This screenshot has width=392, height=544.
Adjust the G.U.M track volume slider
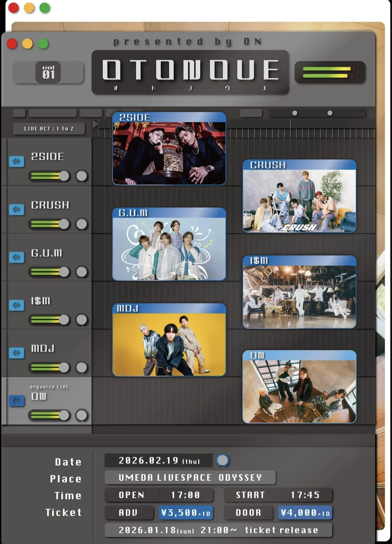tap(64, 272)
